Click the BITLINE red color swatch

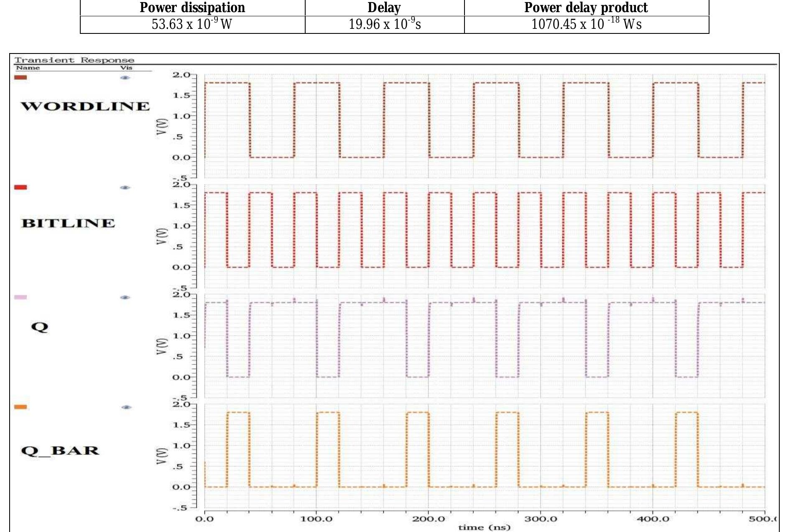[x=20, y=188]
